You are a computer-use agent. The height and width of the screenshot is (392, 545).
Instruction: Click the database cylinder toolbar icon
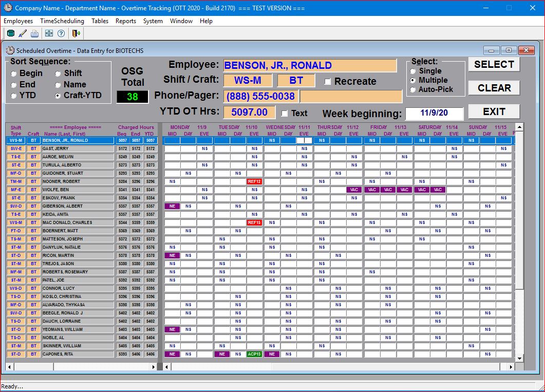[x=11, y=34]
